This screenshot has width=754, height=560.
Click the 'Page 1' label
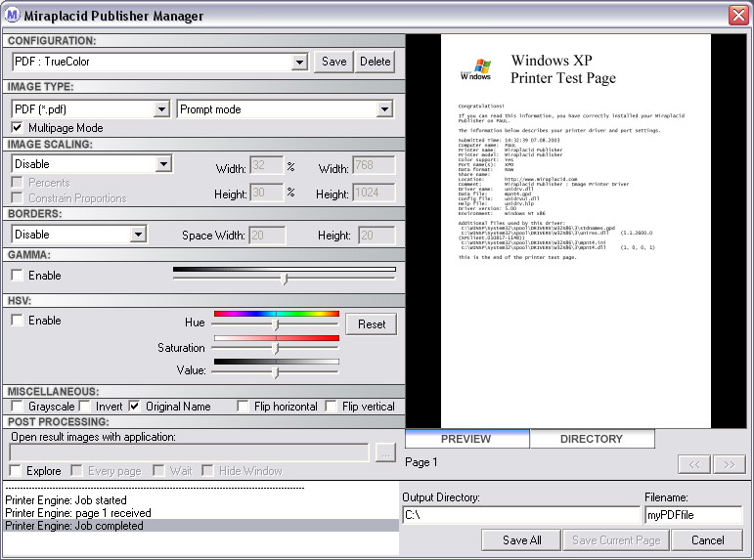click(x=421, y=462)
